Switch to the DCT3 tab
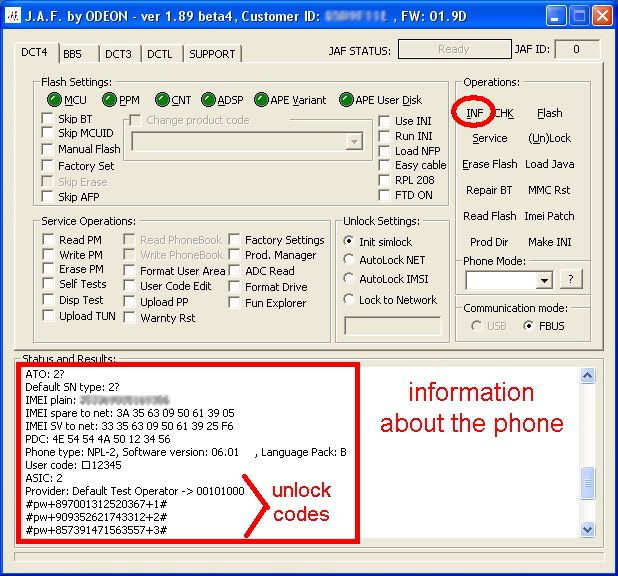The width and height of the screenshot is (618, 576). coord(119,54)
